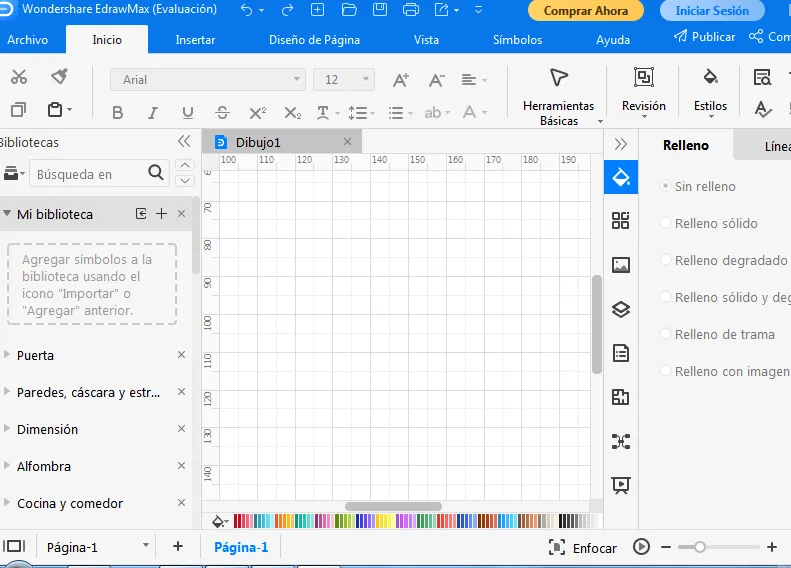Toggle Underline formatting
The height and width of the screenshot is (568, 791).
[188, 112]
